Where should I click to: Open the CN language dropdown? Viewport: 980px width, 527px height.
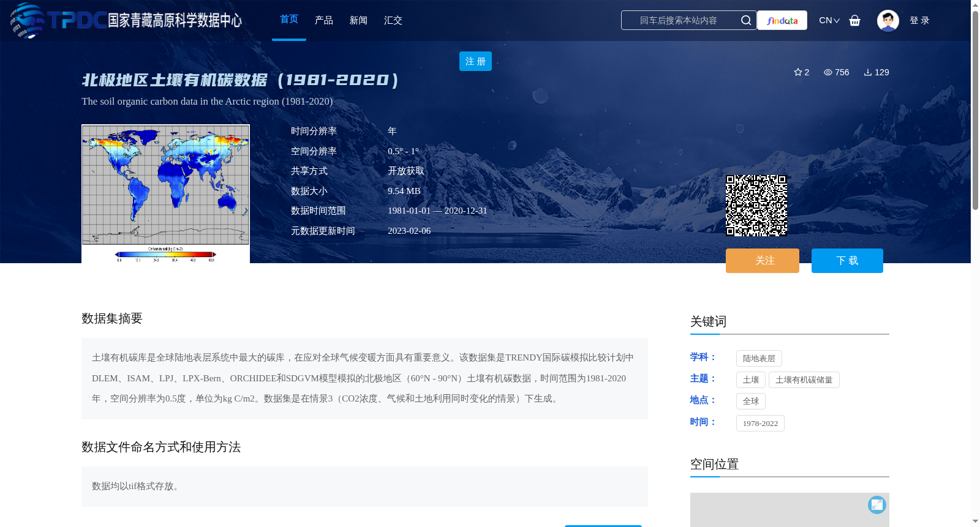(829, 20)
